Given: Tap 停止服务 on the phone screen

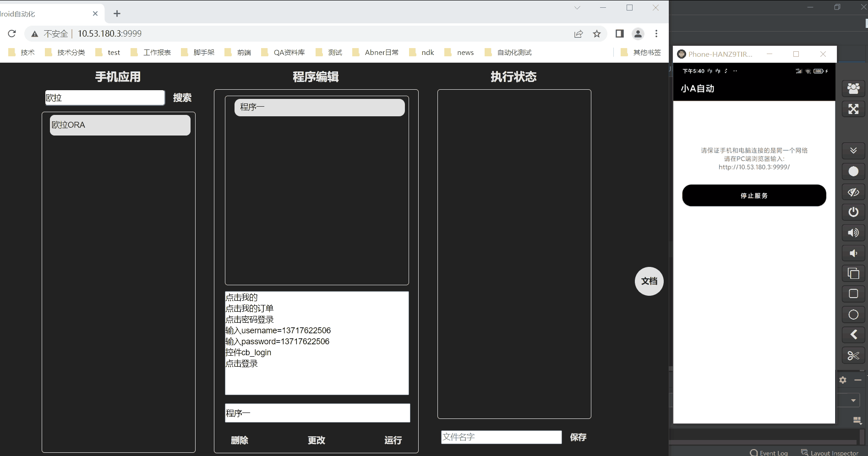Looking at the screenshot, I should point(754,195).
